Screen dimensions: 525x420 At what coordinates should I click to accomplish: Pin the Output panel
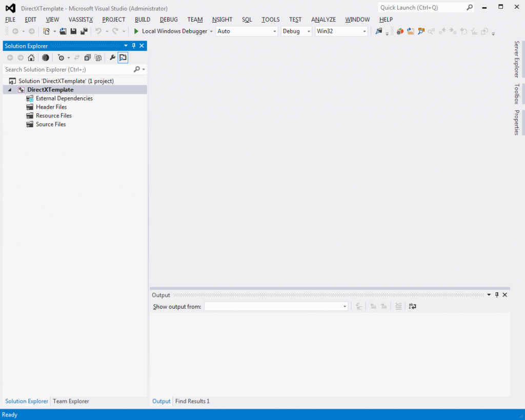click(497, 295)
